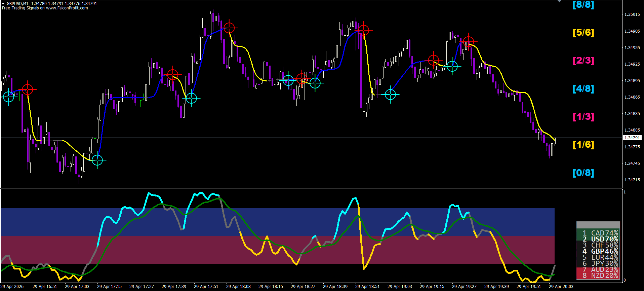Click the NZD 20% red strength row
The height and width of the screenshot is (291, 644).
[x=598, y=276]
